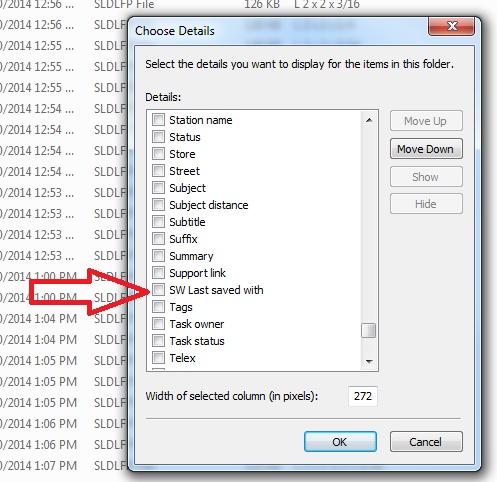Click the details list scroll up arrow

(369, 120)
